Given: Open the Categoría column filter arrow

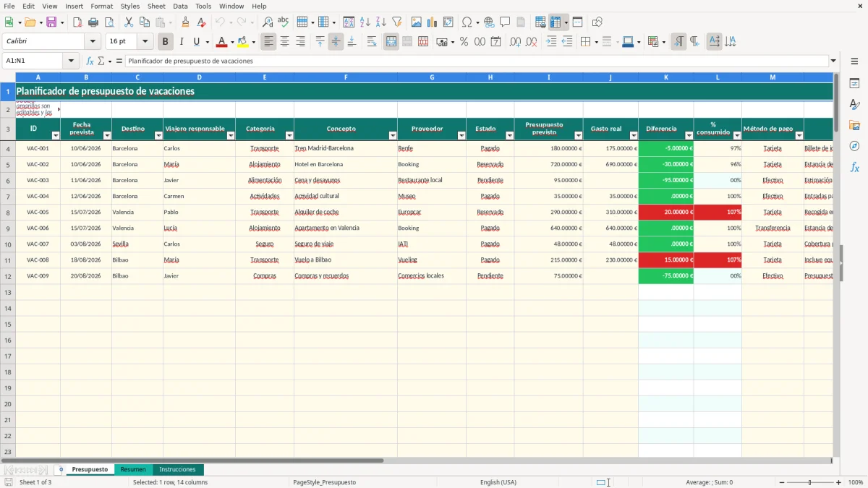Looking at the screenshot, I should [x=289, y=135].
